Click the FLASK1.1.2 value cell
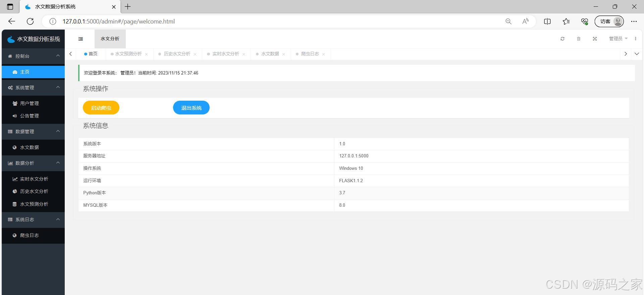 pos(481,181)
